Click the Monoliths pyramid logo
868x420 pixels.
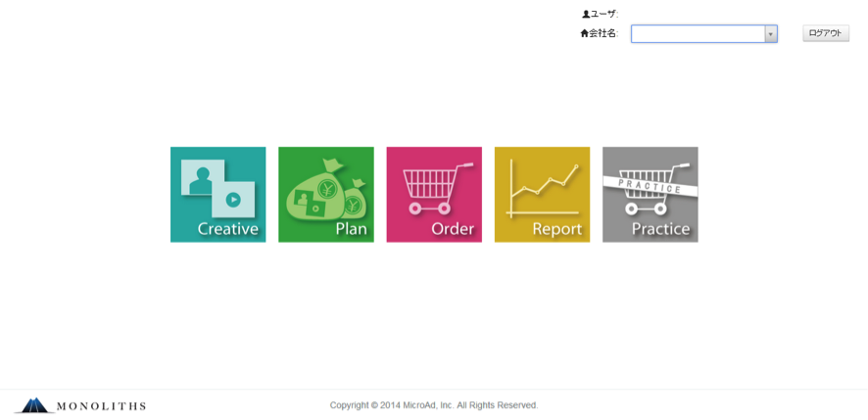click(x=33, y=405)
